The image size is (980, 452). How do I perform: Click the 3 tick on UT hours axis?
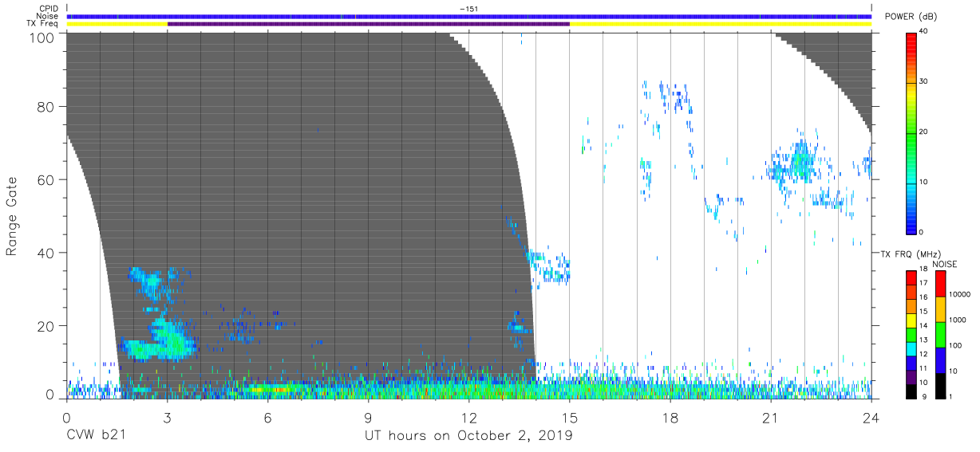[168, 418]
